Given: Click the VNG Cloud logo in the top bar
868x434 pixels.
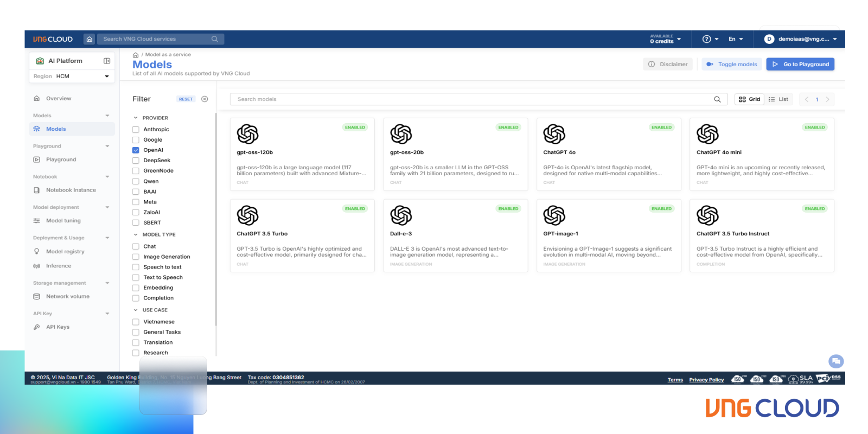Looking at the screenshot, I should pos(53,39).
